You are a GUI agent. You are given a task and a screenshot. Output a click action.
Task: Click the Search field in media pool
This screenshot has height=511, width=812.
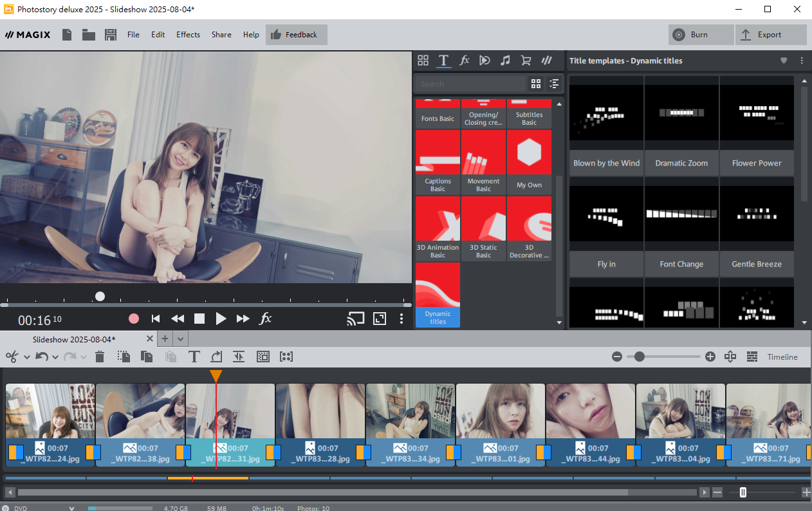point(470,84)
